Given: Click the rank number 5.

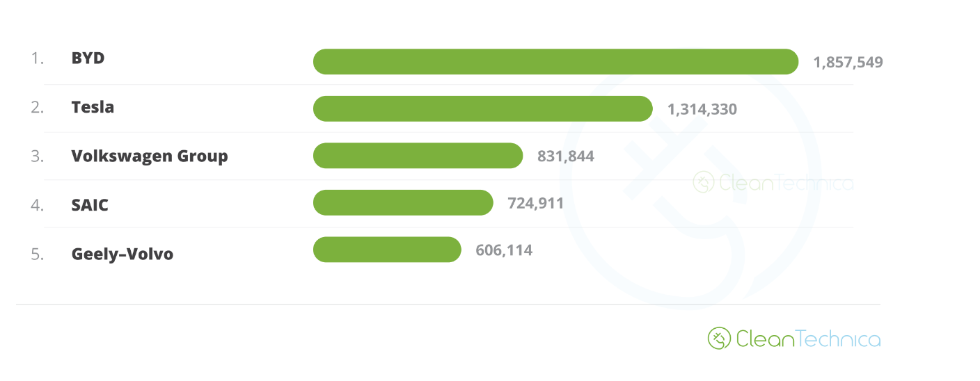Looking at the screenshot, I should click(x=37, y=254).
